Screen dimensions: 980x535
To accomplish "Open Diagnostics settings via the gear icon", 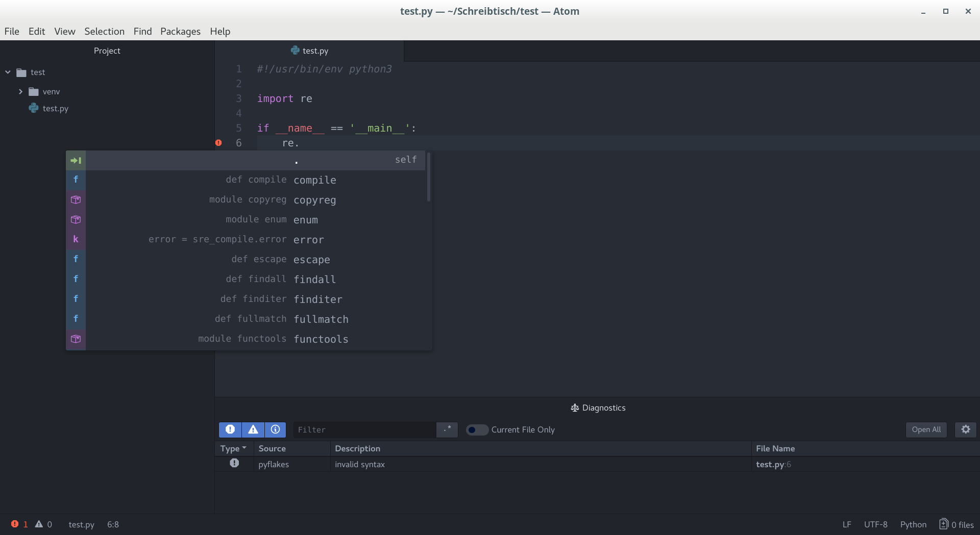I will (965, 430).
